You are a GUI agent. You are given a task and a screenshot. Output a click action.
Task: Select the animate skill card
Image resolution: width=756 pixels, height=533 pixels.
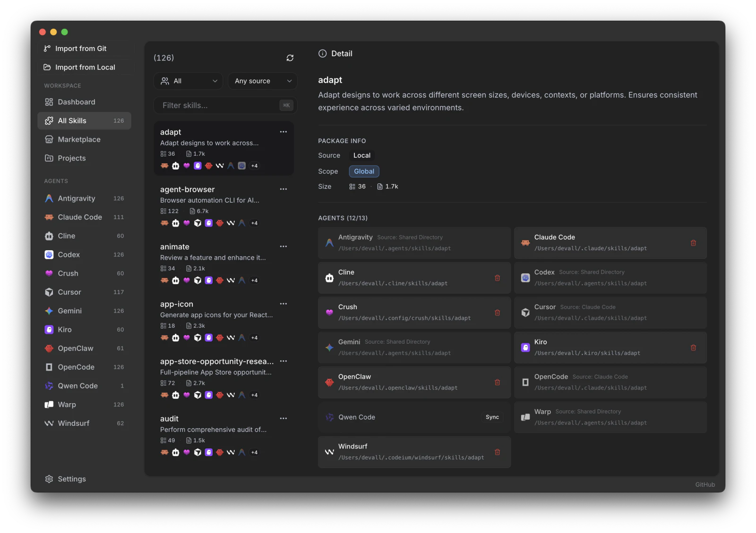coord(224,263)
